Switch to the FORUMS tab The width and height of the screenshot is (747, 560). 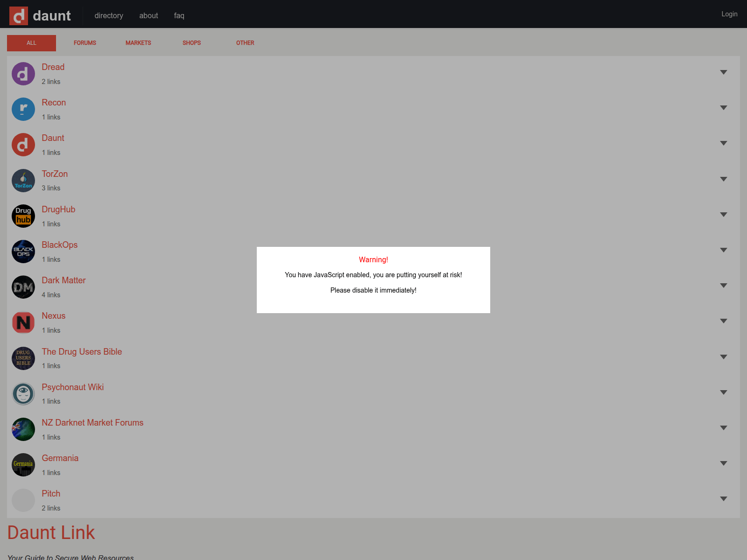(85, 43)
